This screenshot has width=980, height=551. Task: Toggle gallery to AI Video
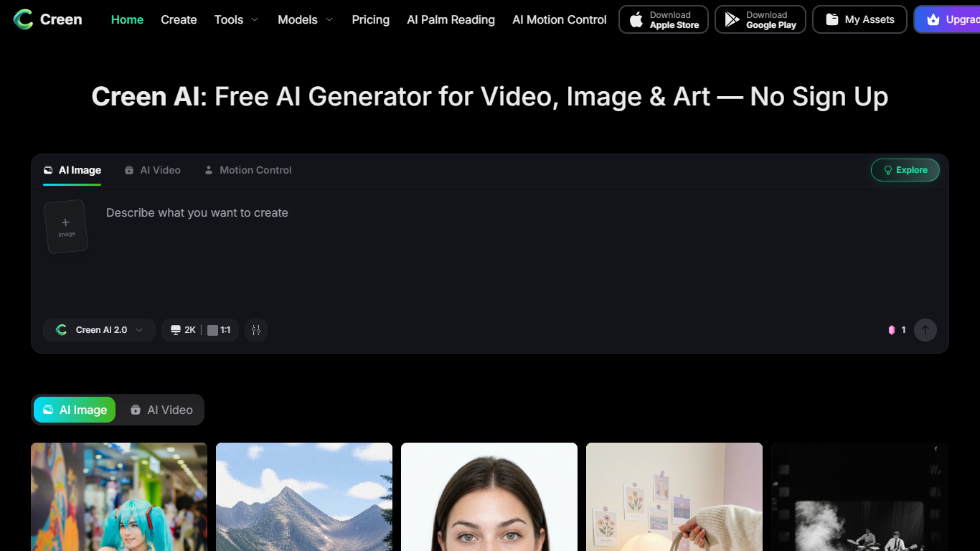(161, 410)
